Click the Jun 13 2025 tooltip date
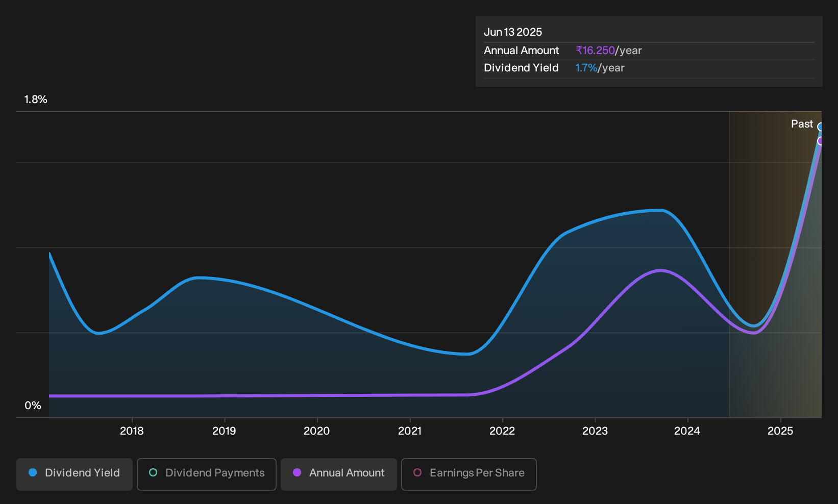The image size is (838, 504). (x=513, y=32)
